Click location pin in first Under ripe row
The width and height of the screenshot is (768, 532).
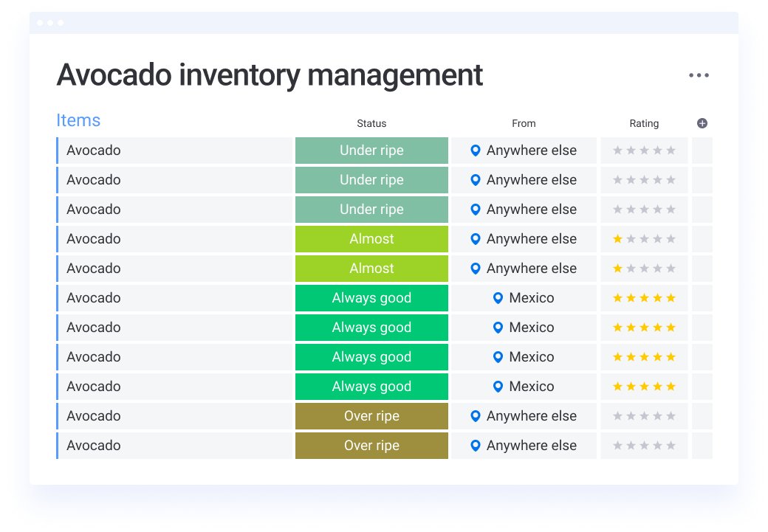click(475, 151)
